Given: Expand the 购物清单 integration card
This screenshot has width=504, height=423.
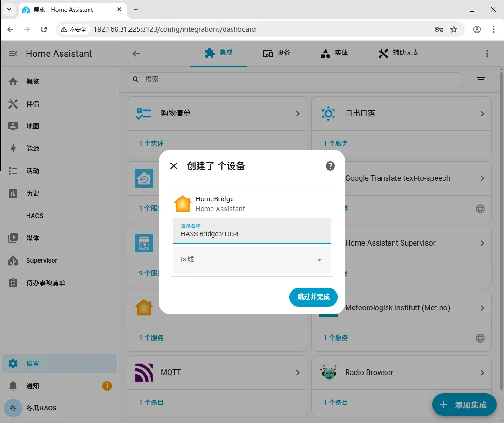Looking at the screenshot, I should 298,114.
